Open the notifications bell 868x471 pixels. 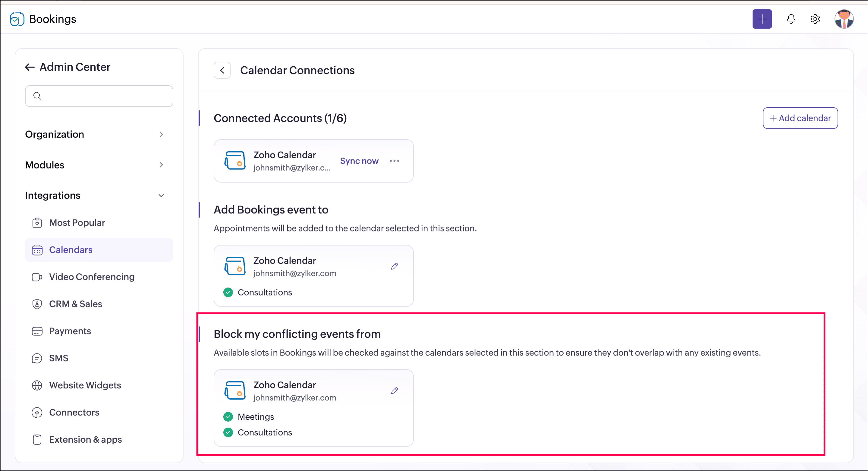pos(791,19)
